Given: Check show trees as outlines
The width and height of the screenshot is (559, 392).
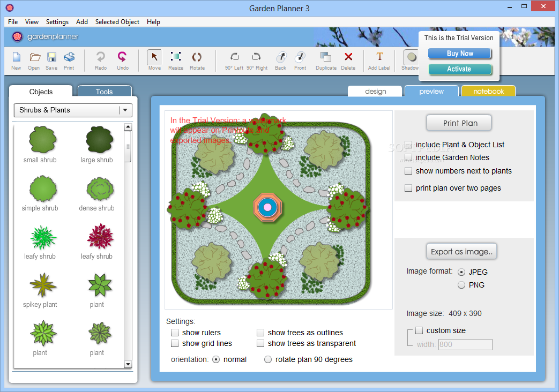Looking at the screenshot, I should [260, 333].
